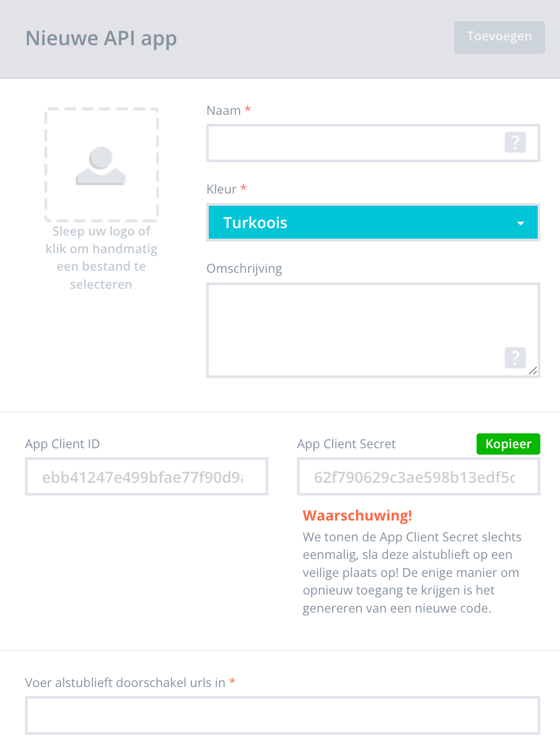Click the help question mark in Omschrijving box
Viewport: 560px width, 754px height.
click(515, 358)
